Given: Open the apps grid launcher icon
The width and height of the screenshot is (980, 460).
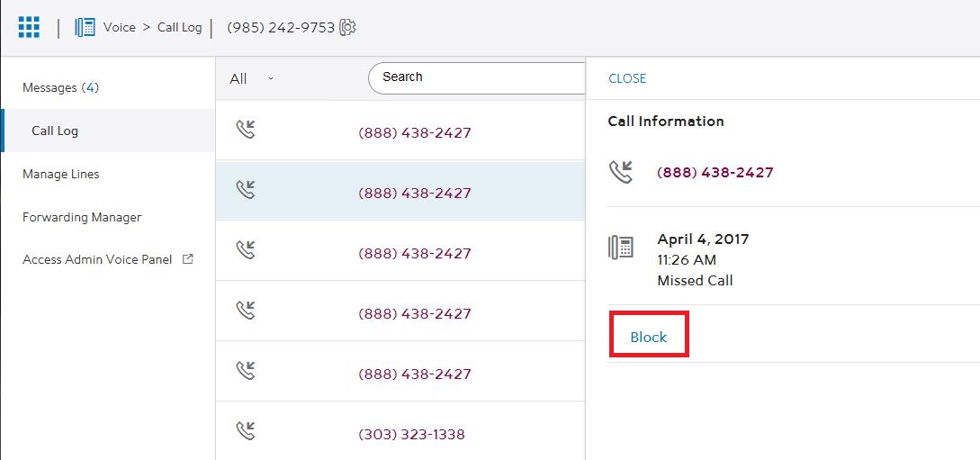Looking at the screenshot, I should coord(29,27).
